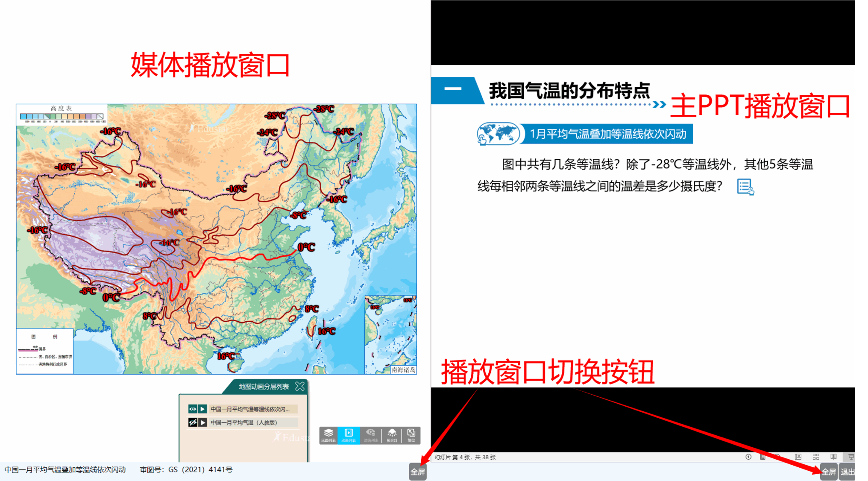Viewport: 868px width, 481px height.
Task: Hide the 等温线依次闪动 layer with eye icon
Action: 193,409
